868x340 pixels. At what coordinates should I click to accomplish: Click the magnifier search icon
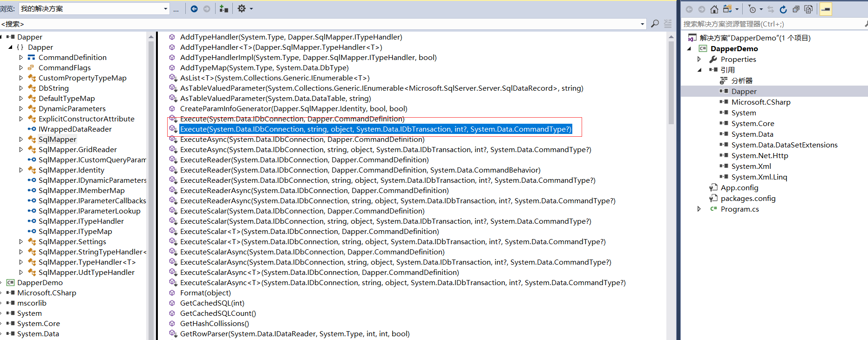pyautogui.click(x=655, y=24)
